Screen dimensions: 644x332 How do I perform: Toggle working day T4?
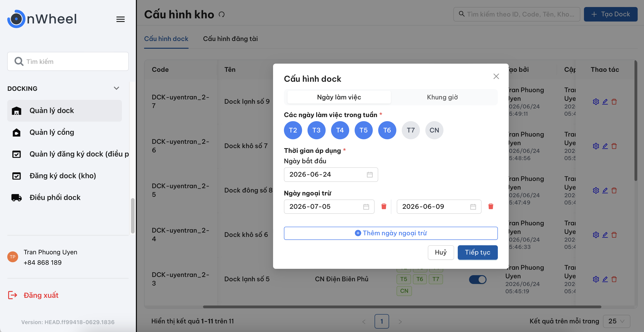(x=340, y=130)
